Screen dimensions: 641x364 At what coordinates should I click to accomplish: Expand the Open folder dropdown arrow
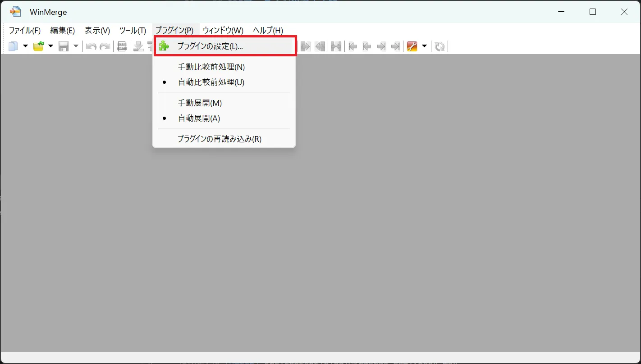click(x=50, y=46)
